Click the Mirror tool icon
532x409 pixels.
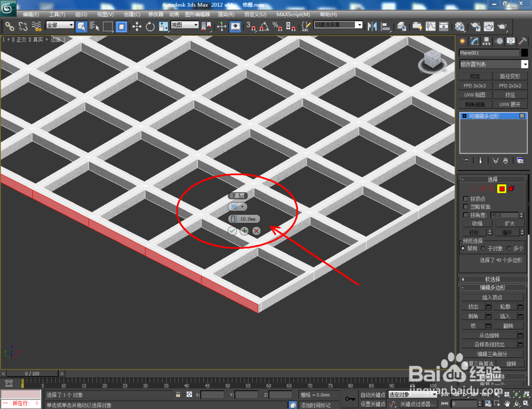(372, 26)
